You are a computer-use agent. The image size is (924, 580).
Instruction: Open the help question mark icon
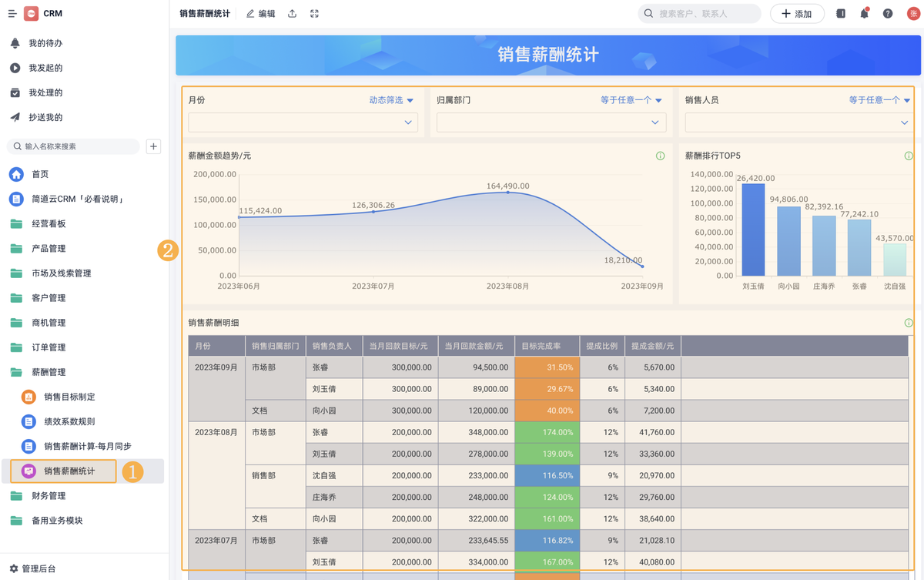(888, 14)
